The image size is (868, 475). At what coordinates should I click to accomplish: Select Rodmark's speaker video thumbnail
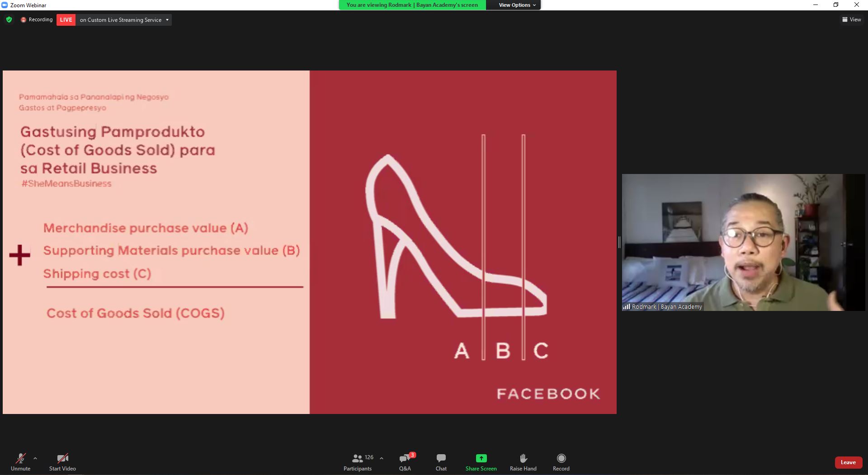tap(743, 242)
